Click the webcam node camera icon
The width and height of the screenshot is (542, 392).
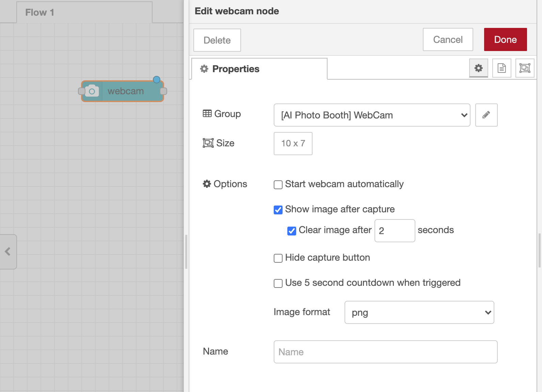[92, 91]
